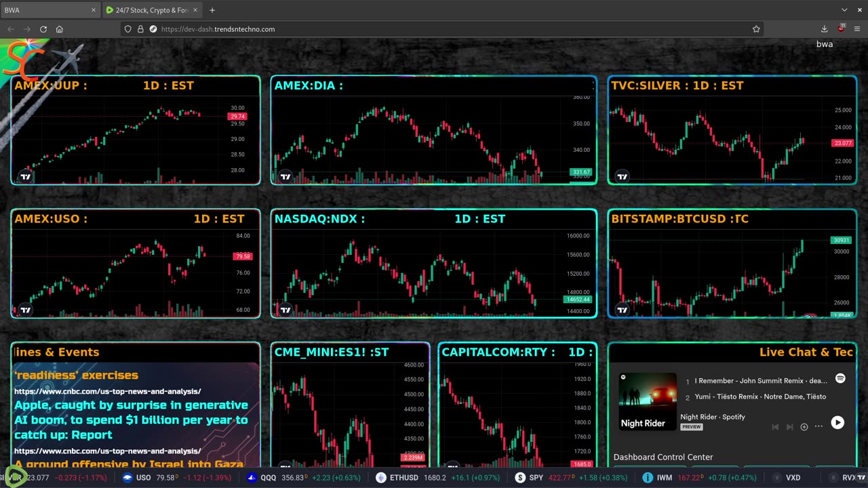Expand the browser tab list chevron
The image size is (868, 488).
pos(844,10)
